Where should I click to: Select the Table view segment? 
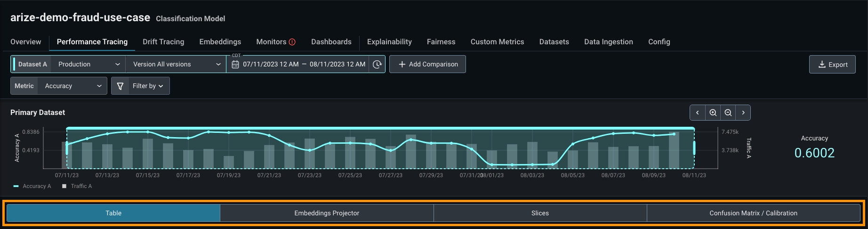coord(113,213)
